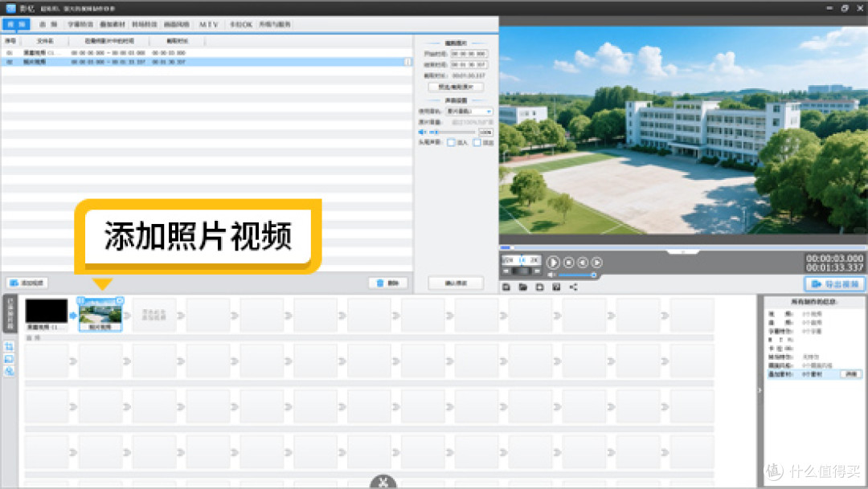Open the 升级与服务 tab
Screen dimensions: 868x489
pos(275,24)
